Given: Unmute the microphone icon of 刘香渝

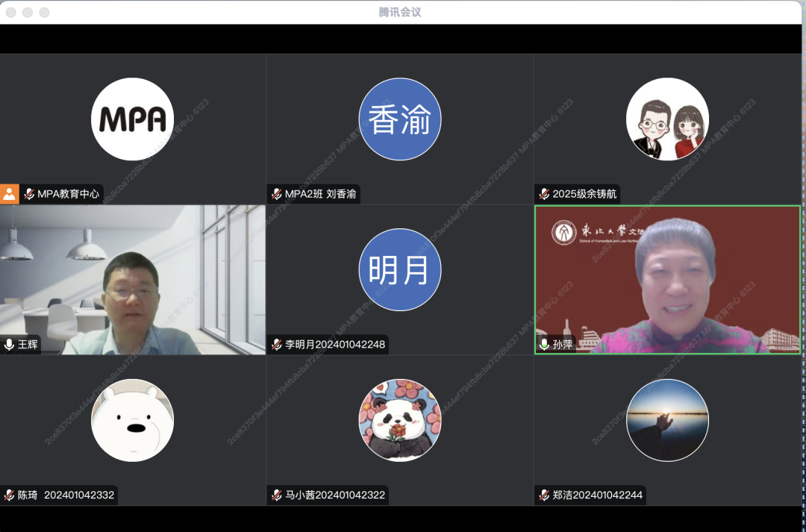Looking at the screenshot, I should point(277,194).
